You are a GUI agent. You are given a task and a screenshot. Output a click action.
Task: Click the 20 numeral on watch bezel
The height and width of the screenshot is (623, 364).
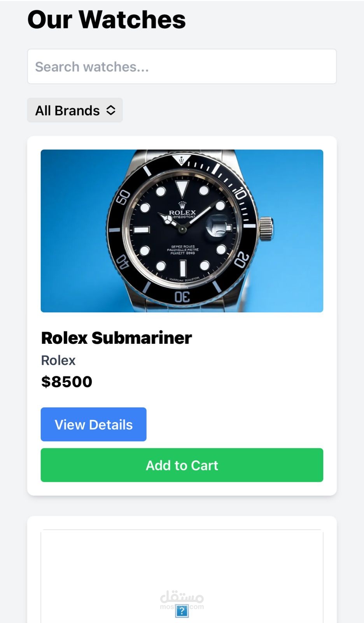[242, 260]
